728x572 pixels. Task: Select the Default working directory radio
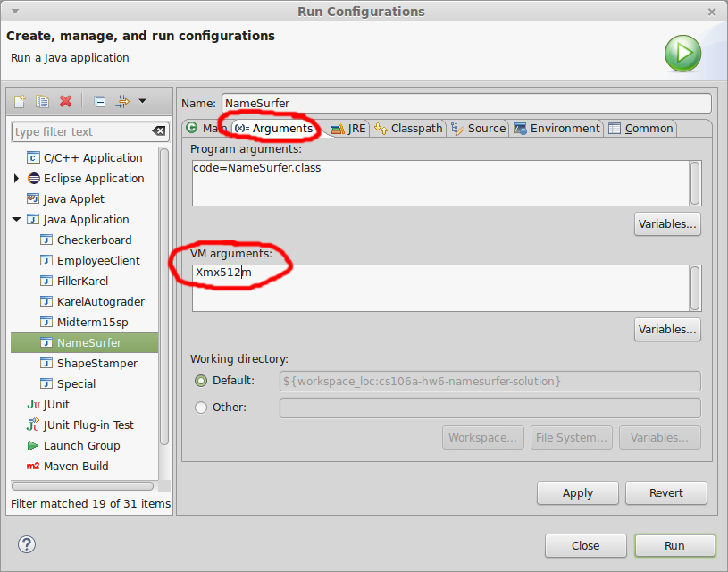pos(201,381)
